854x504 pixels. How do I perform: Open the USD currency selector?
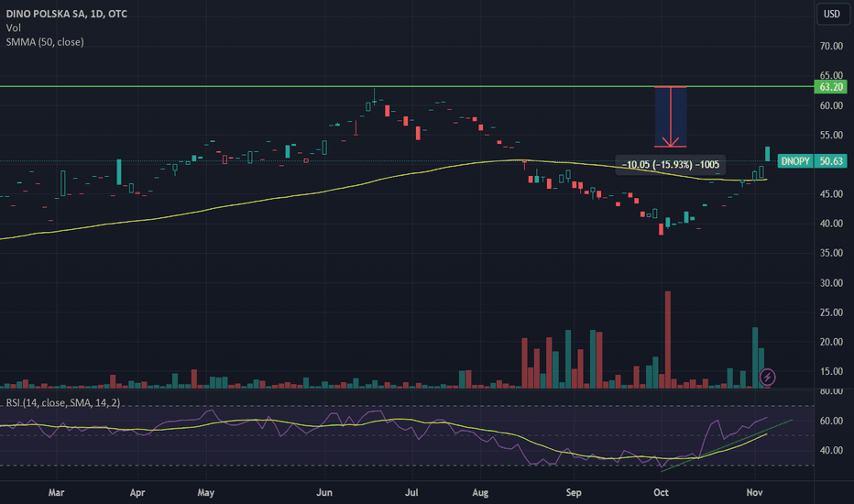point(832,14)
